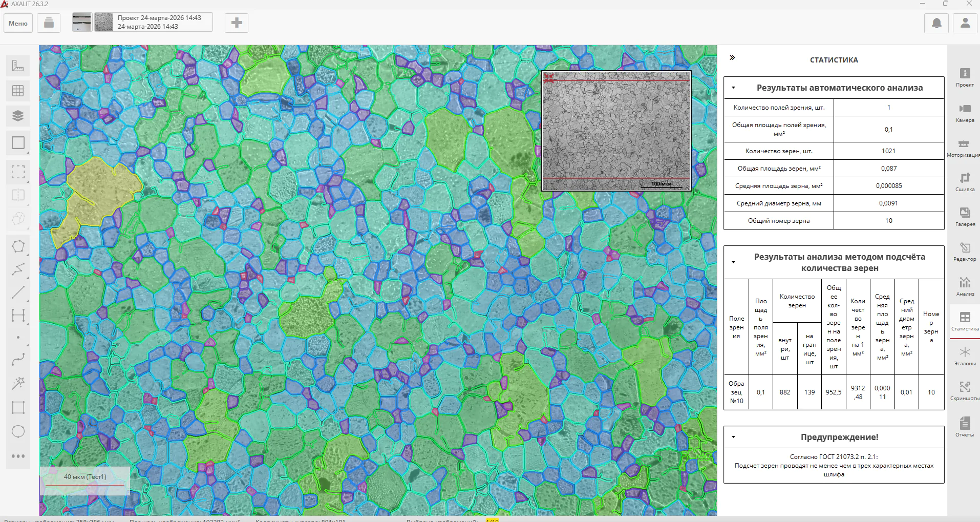The height and width of the screenshot is (522, 980).
Task: Select the first project image thumbnail
Action: point(82,23)
